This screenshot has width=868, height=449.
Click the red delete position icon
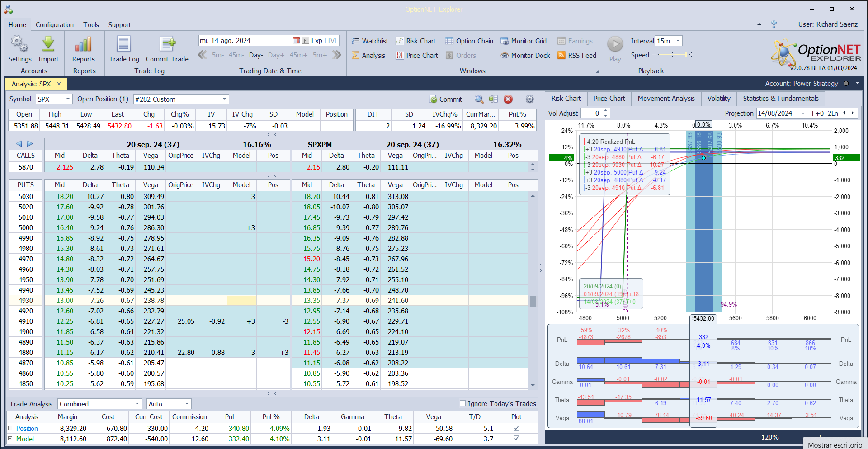coord(508,99)
